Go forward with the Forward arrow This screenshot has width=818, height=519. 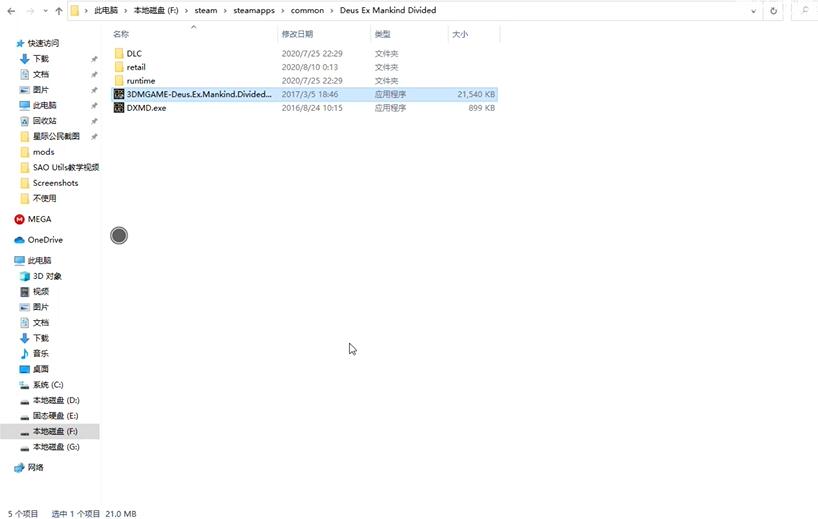[30, 10]
